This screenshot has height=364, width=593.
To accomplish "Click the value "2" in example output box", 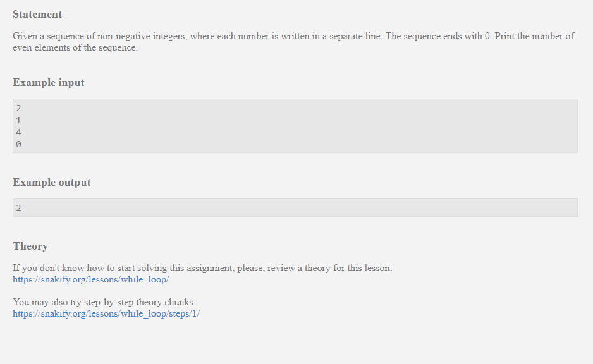I will [19, 208].
